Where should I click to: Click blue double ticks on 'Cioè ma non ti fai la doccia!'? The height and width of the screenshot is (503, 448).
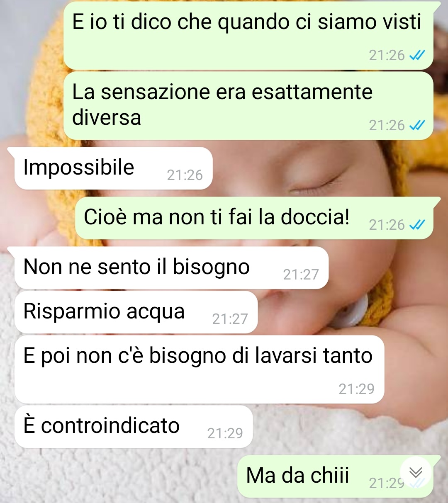pyautogui.click(x=417, y=225)
